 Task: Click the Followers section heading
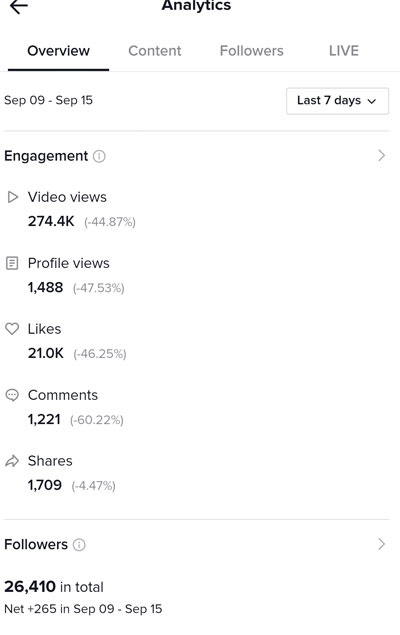[36, 545]
